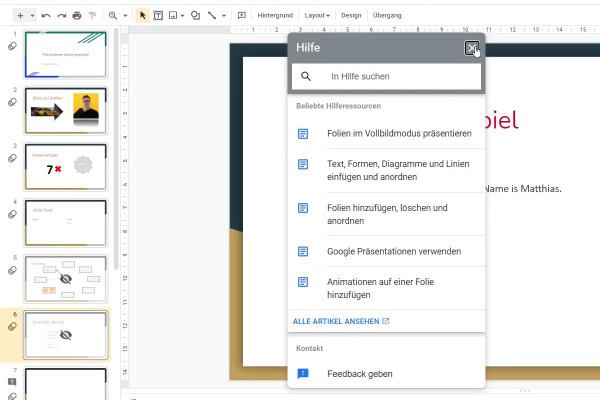Click ALLE ARTIKEL ANSEHEN link
Viewport: 600px width, 400px height.
(x=341, y=322)
